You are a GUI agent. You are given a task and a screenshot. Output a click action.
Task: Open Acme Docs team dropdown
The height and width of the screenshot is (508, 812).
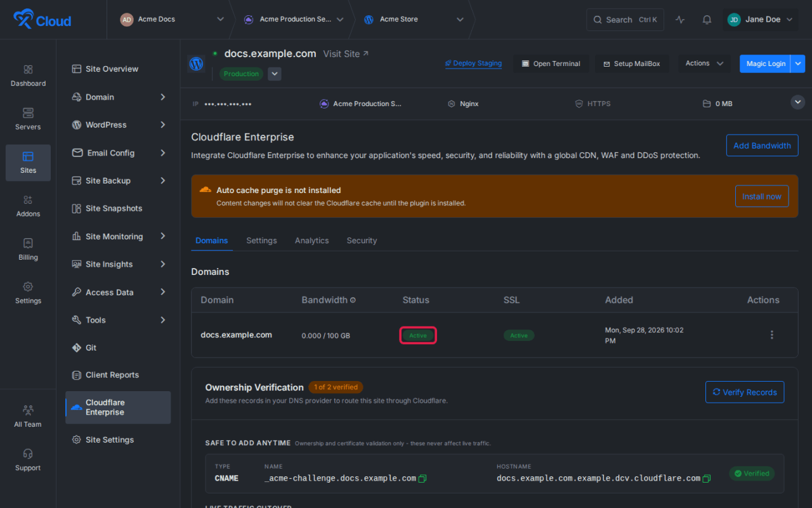pyautogui.click(x=220, y=20)
